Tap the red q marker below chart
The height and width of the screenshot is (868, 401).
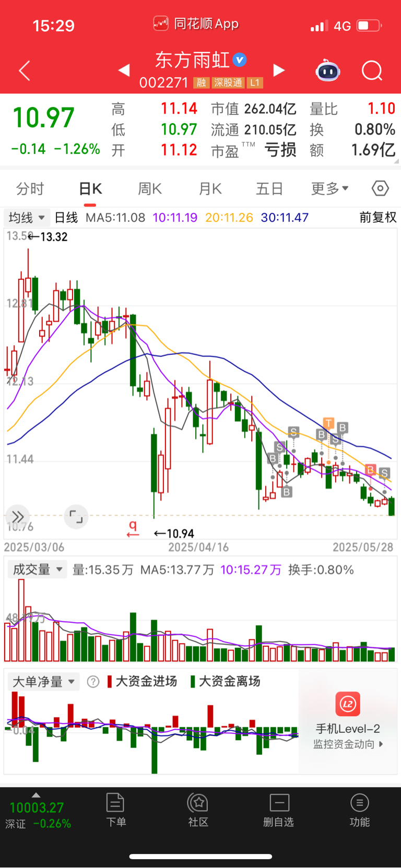click(x=133, y=529)
